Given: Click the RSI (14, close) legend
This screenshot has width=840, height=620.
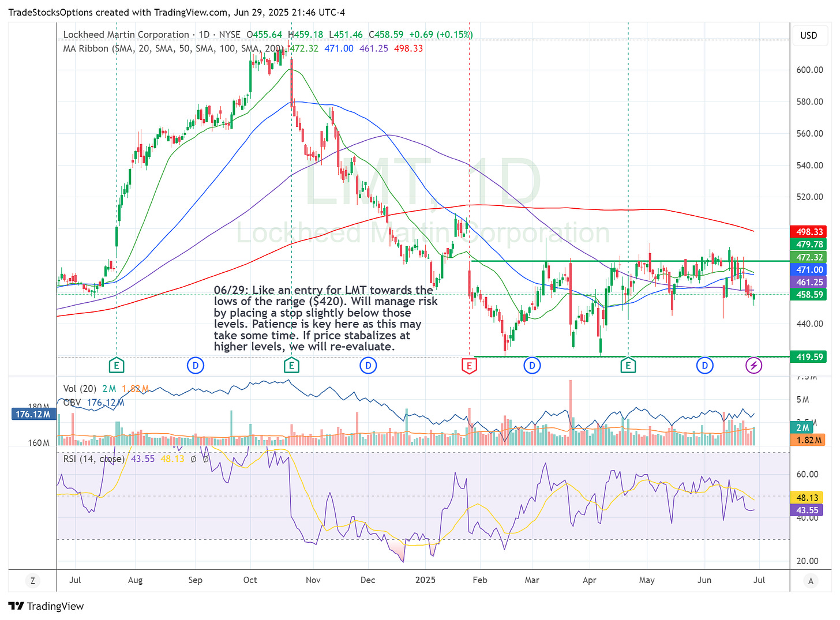Looking at the screenshot, I should (94, 459).
